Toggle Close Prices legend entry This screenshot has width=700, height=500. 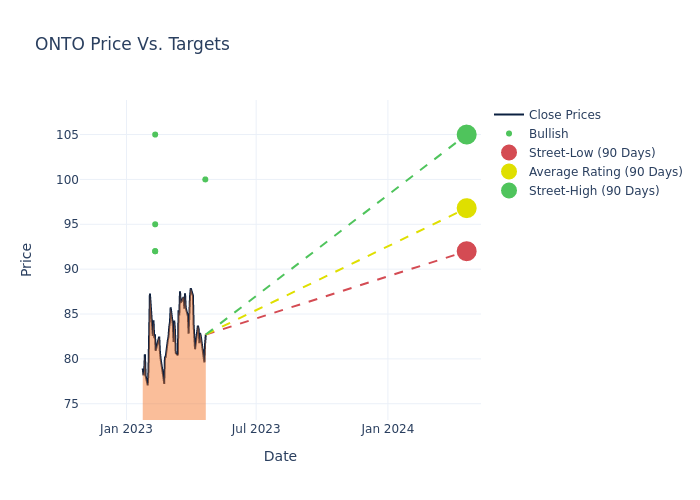564,115
